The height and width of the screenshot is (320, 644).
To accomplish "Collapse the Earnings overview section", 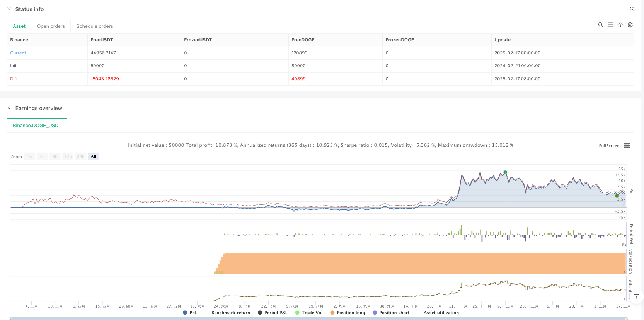I will (9, 108).
